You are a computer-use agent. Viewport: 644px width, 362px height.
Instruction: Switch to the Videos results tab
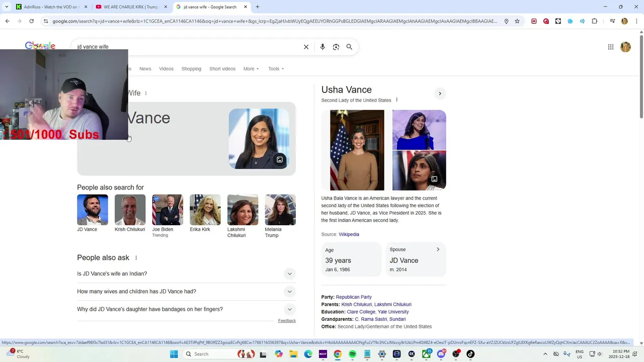(x=166, y=69)
